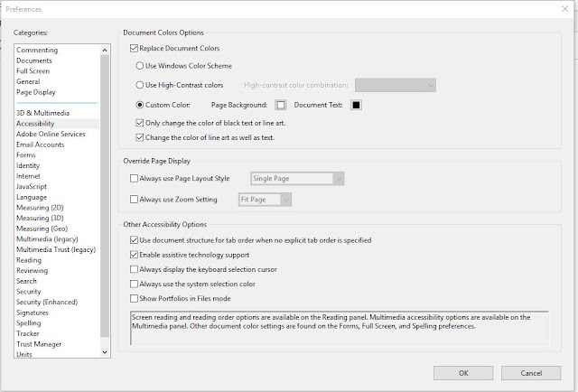Select Measuring (3D) category
Screen dimensions: 578x392
tap(40, 218)
